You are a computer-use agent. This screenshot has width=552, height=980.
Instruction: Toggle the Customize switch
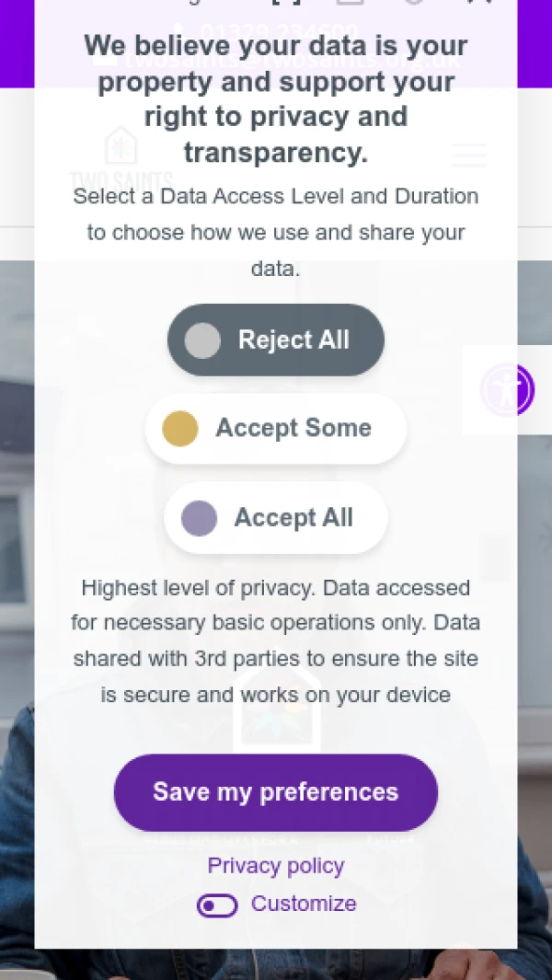[217, 905]
